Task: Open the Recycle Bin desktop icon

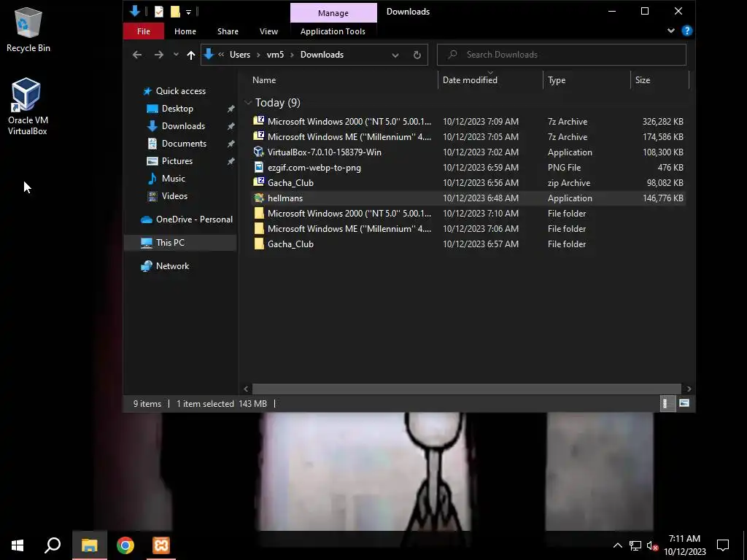Action: click(28, 29)
